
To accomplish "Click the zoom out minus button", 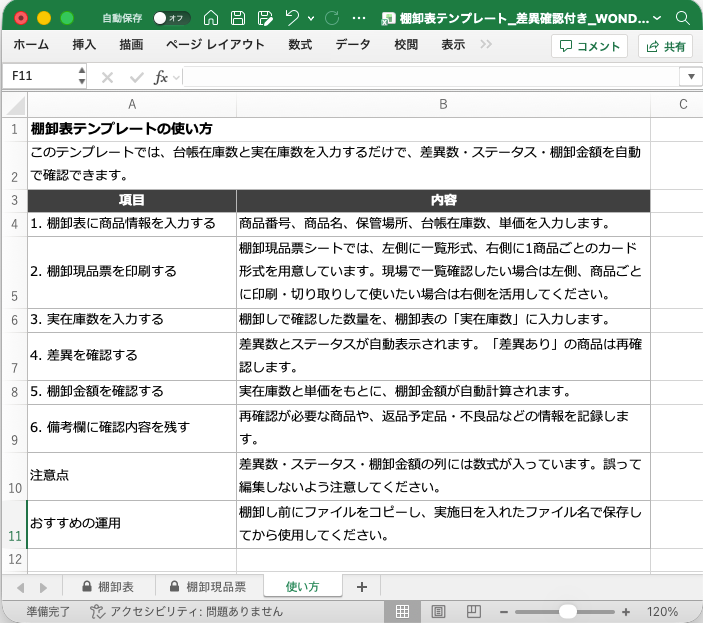I will [504, 612].
